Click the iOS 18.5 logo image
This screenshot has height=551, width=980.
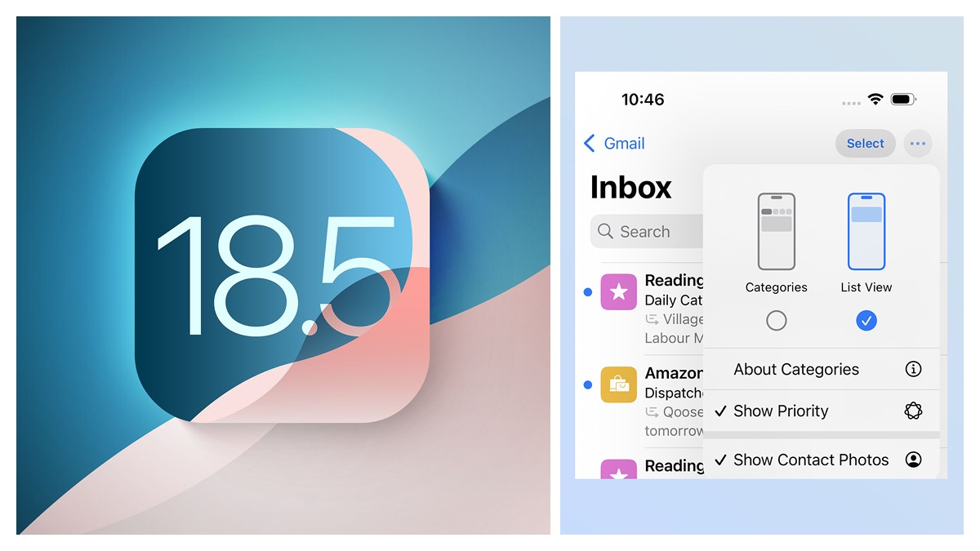pos(282,275)
